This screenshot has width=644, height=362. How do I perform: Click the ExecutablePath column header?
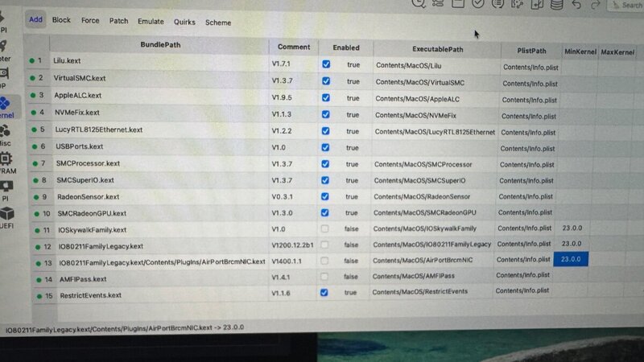click(x=437, y=49)
